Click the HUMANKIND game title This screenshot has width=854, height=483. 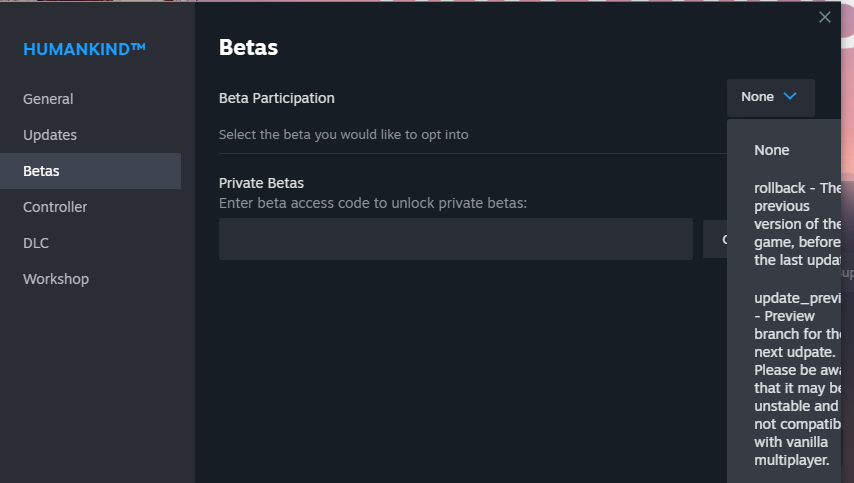coord(84,49)
